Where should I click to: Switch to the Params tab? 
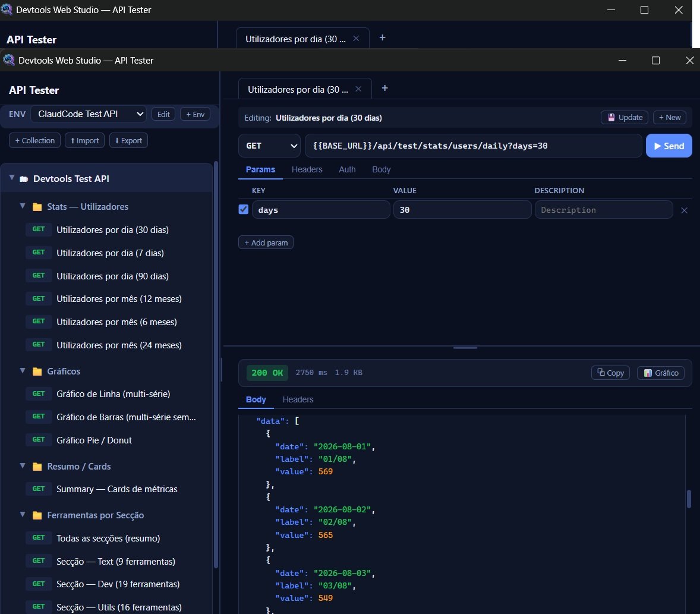point(260,169)
